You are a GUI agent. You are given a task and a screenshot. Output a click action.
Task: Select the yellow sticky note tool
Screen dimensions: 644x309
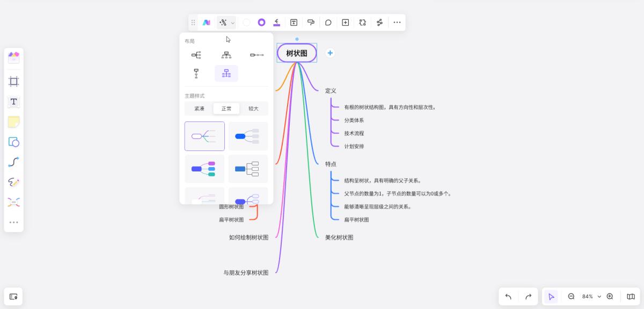pyautogui.click(x=13, y=122)
